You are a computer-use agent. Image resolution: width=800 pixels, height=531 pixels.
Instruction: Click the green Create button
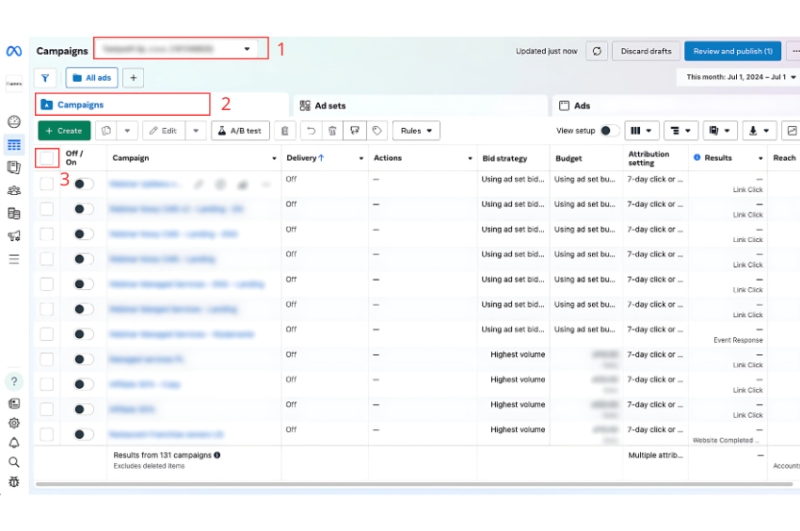point(64,131)
